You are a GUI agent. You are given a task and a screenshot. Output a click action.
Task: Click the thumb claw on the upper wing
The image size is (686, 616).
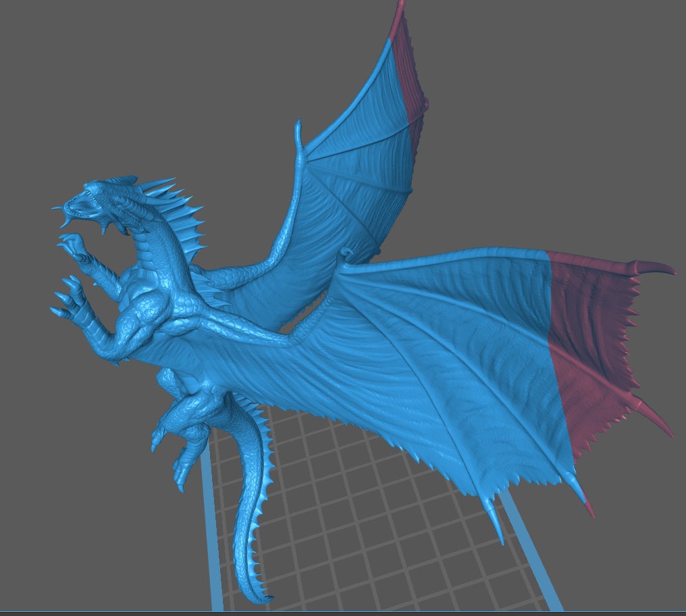(299, 135)
